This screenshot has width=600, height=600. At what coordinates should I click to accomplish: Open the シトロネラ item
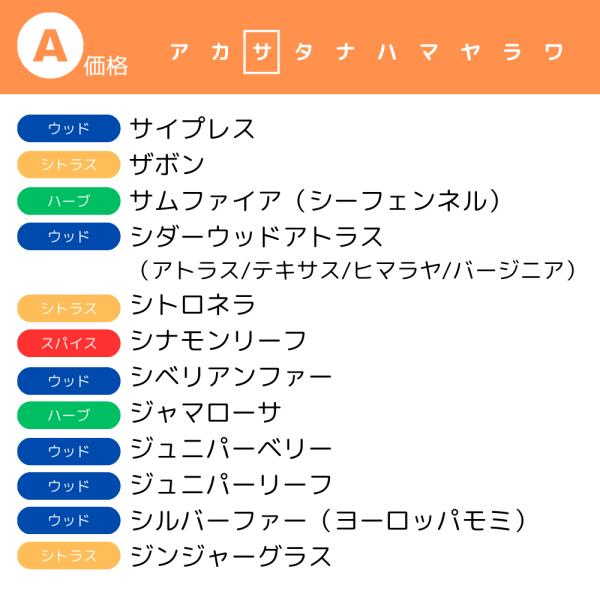point(193,306)
